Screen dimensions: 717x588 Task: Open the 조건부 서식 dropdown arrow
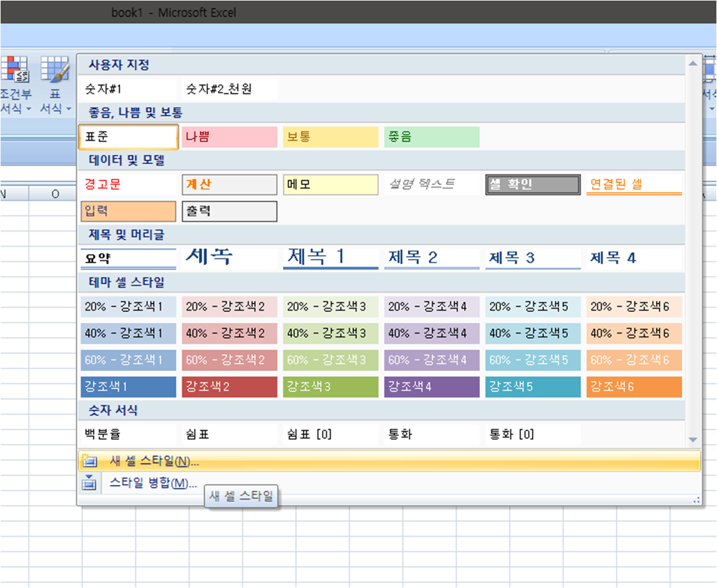pyautogui.click(x=28, y=109)
